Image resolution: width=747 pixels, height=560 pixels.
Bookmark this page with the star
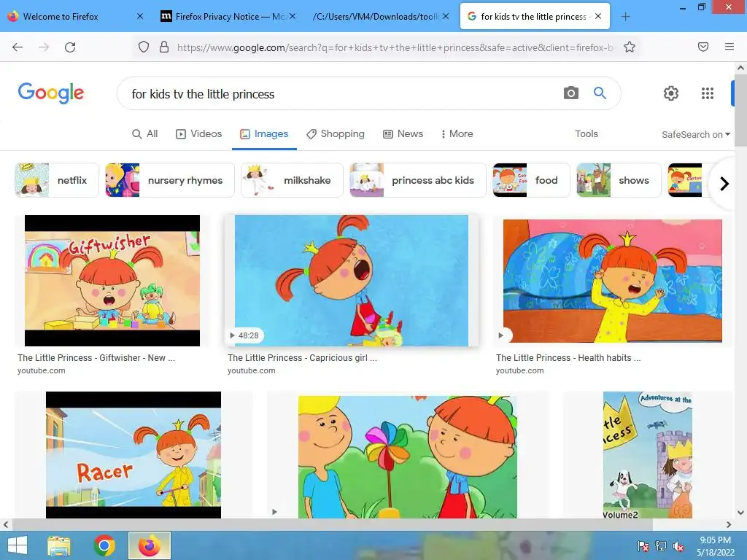pos(630,47)
